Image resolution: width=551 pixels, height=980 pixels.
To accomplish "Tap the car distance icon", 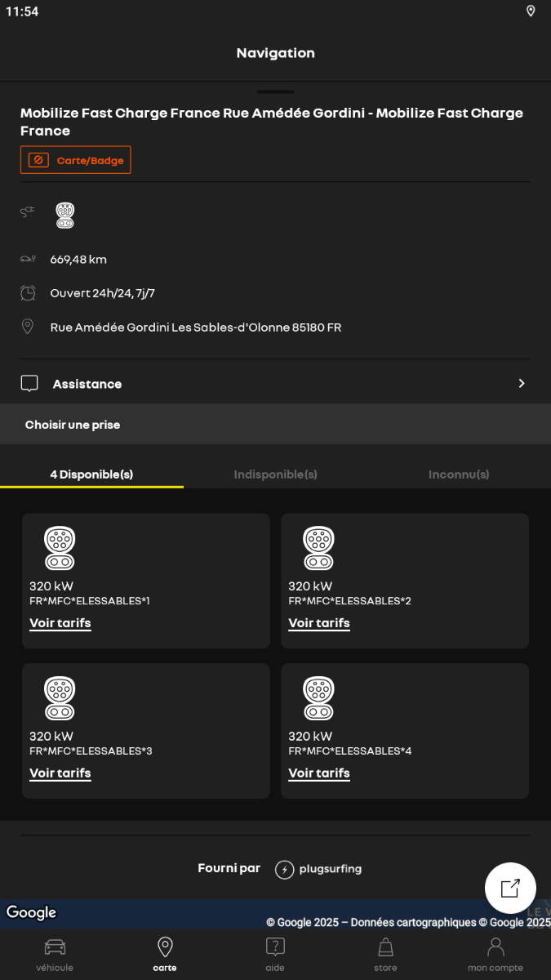I will coord(28,259).
